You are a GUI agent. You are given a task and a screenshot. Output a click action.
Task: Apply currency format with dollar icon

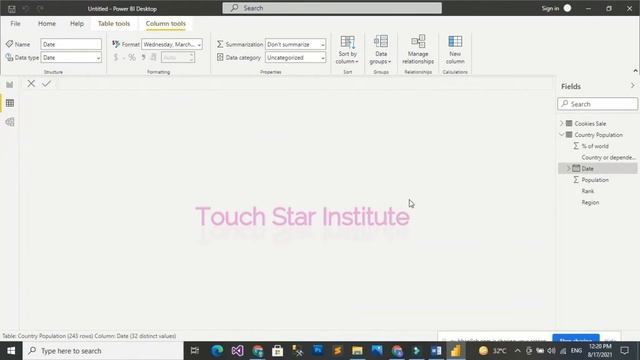pyautogui.click(x=116, y=58)
